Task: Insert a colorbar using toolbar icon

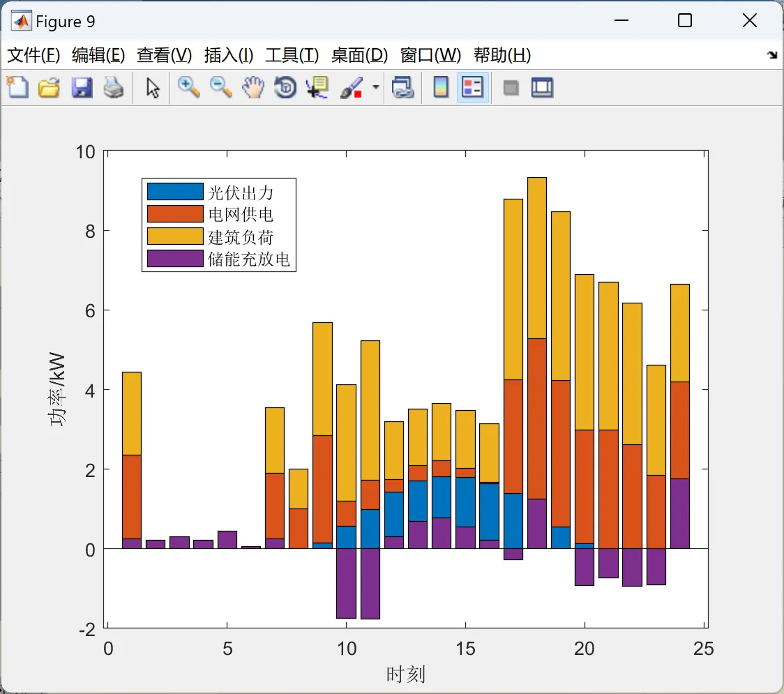Action: point(441,87)
